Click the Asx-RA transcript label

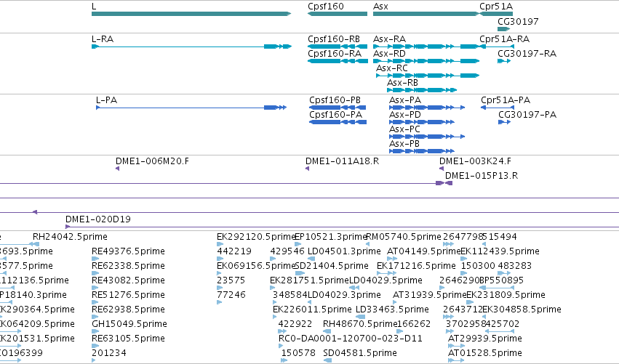point(390,39)
